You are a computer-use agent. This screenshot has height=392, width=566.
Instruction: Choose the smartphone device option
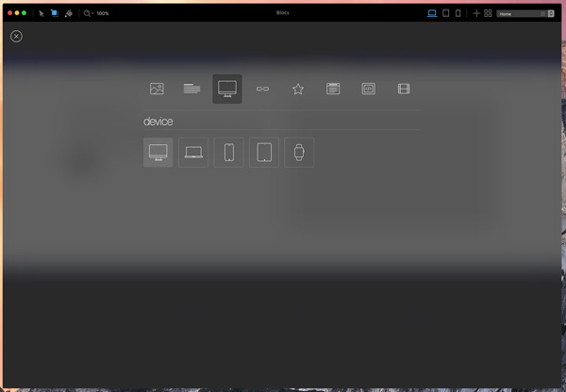(229, 153)
